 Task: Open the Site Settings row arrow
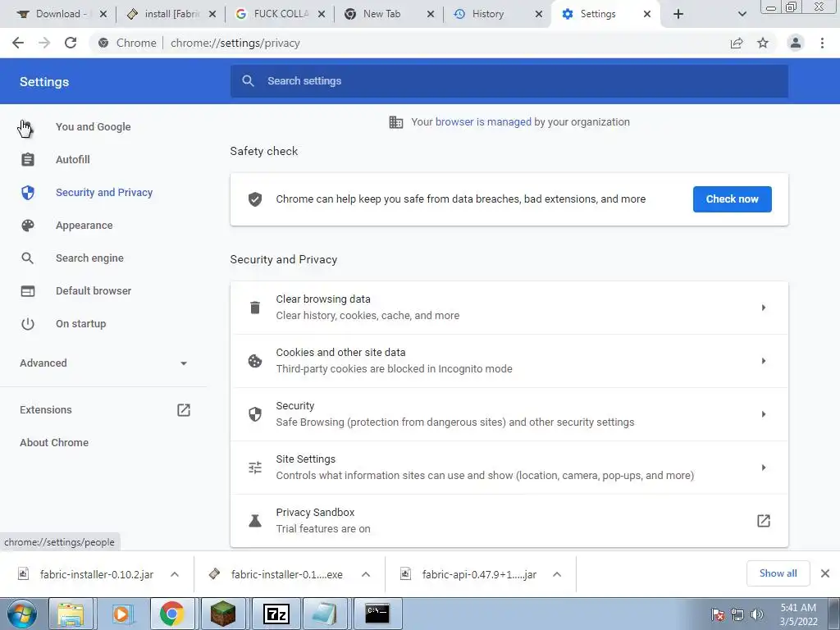[x=764, y=467]
